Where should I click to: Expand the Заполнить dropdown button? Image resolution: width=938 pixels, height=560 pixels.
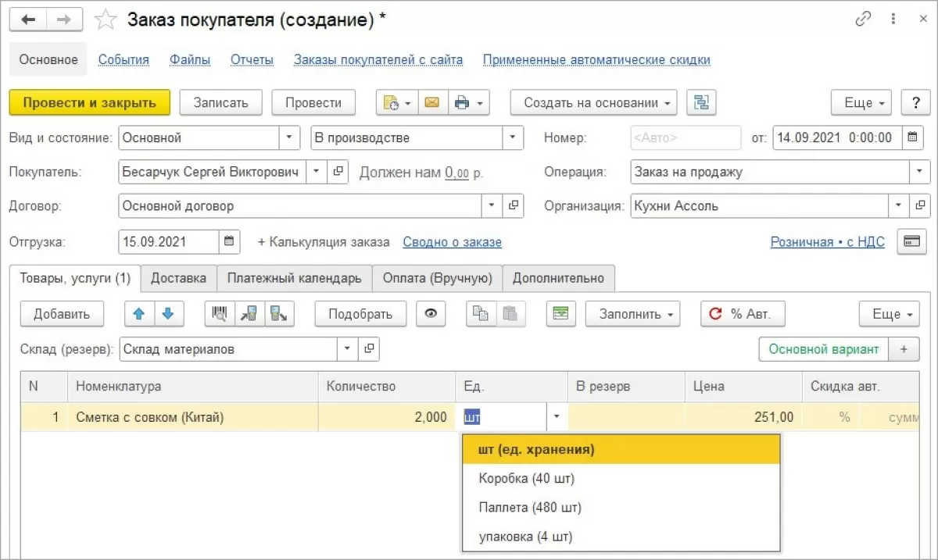pyautogui.click(x=632, y=314)
